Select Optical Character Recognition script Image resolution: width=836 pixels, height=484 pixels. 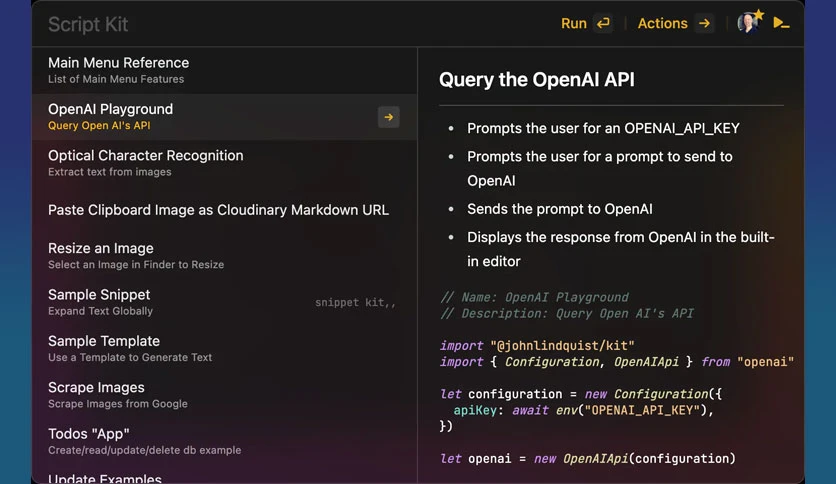coord(224,163)
